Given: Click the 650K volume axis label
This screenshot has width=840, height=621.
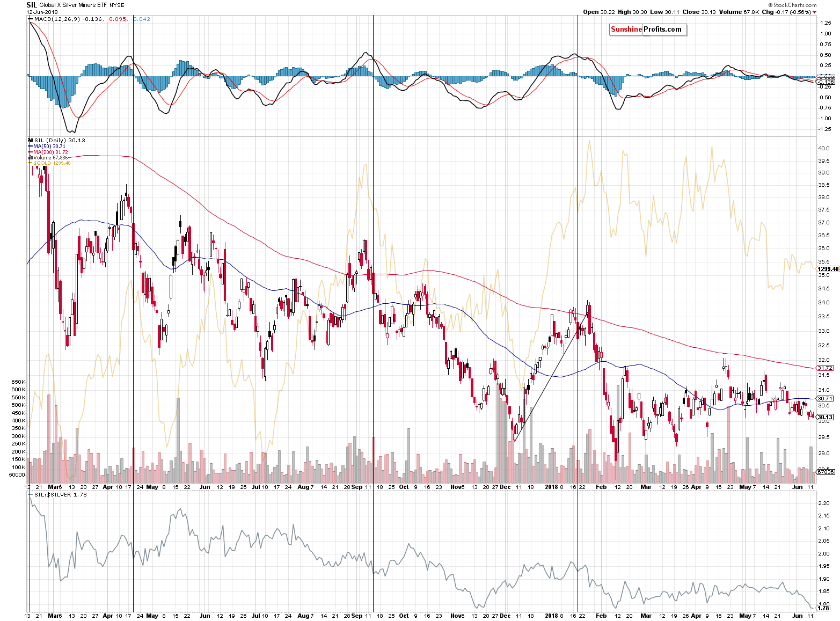Looking at the screenshot, I should (18, 382).
